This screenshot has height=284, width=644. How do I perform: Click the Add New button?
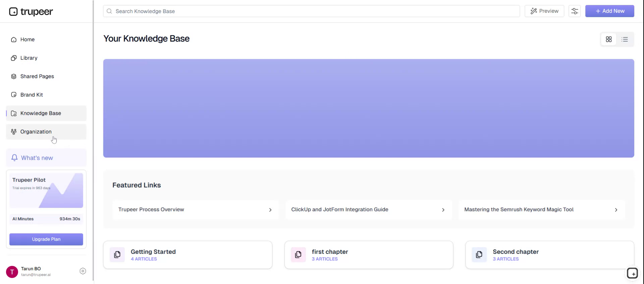click(610, 11)
